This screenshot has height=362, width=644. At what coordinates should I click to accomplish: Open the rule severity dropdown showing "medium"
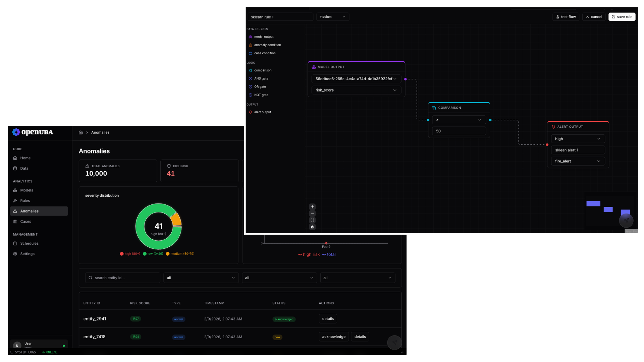[332, 17]
